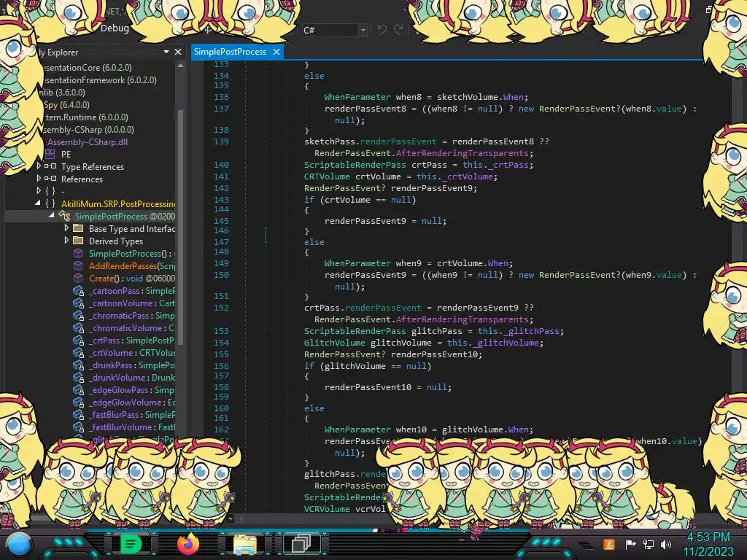747x560 pixels.
Task: Expand the References node
Action: point(39,178)
